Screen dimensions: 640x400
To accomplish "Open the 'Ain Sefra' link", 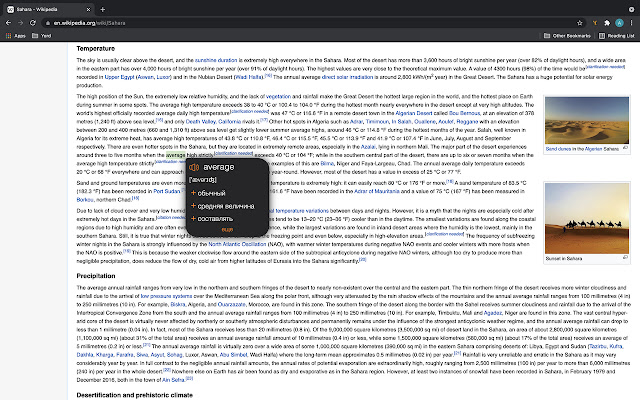I will (173, 380).
